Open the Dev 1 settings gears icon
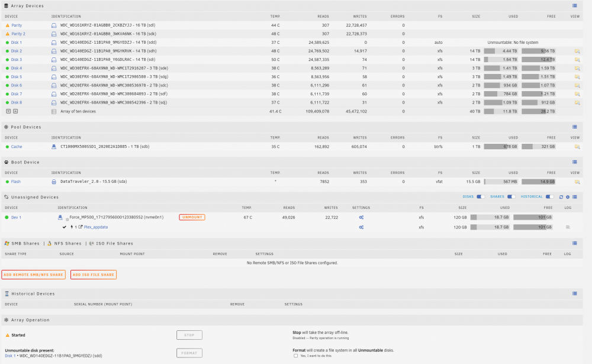 click(x=361, y=217)
